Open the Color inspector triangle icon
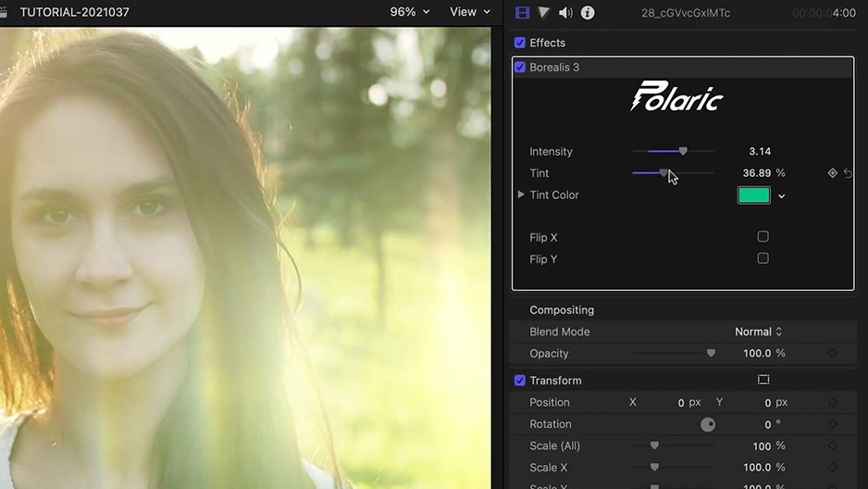Viewport: 868px width, 489px height. click(x=543, y=12)
